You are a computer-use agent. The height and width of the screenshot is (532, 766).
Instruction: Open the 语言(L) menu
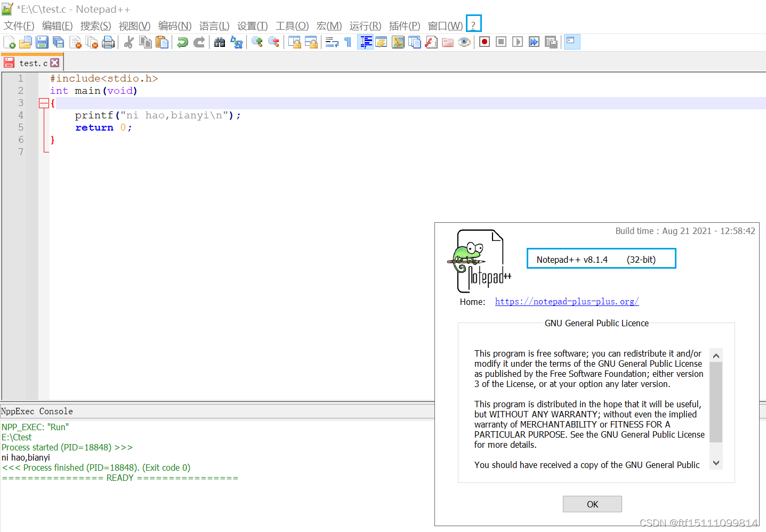coord(214,26)
